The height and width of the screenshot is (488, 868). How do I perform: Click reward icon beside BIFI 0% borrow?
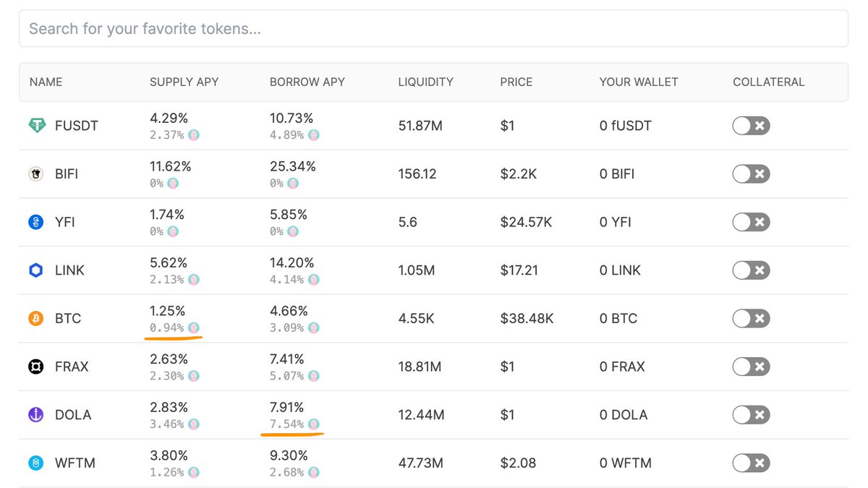[292, 184]
